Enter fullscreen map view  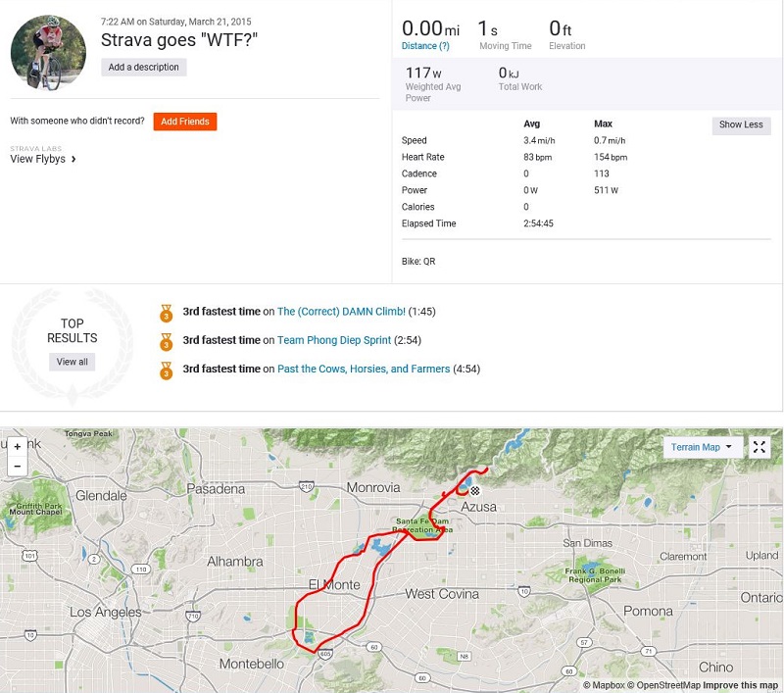click(x=759, y=447)
